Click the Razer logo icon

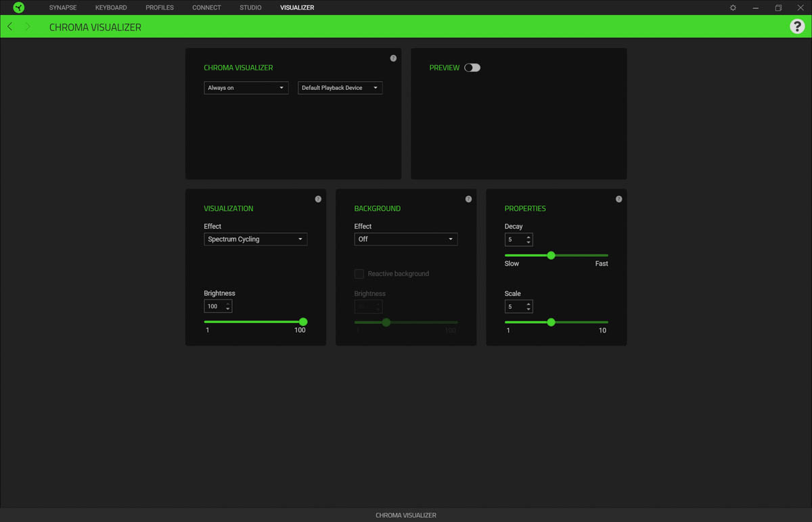coord(19,7)
